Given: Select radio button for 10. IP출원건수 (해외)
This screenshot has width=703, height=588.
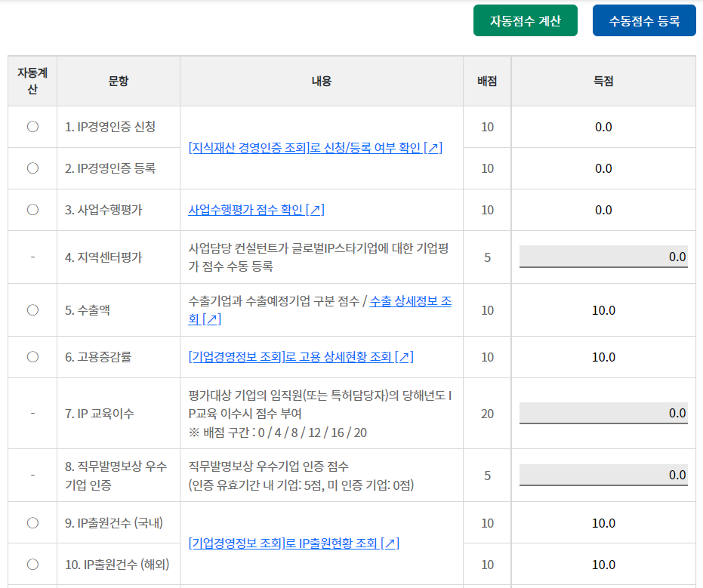Looking at the screenshot, I should 32,564.
